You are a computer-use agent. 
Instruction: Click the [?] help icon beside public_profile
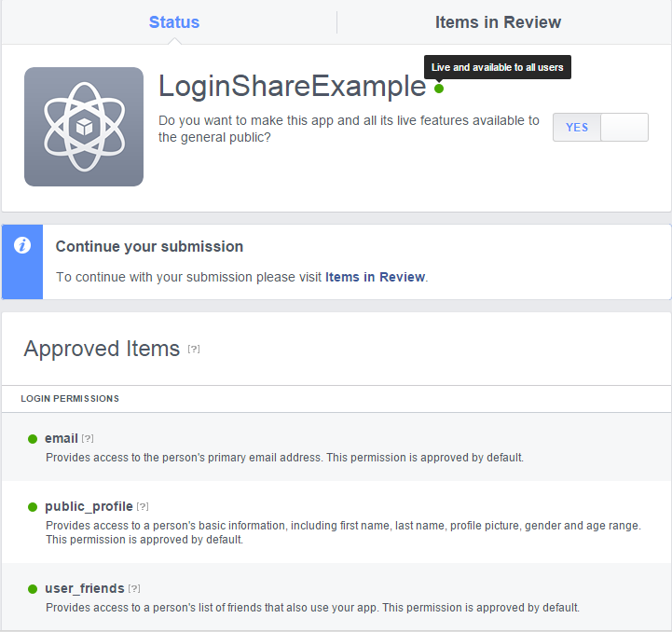143,506
